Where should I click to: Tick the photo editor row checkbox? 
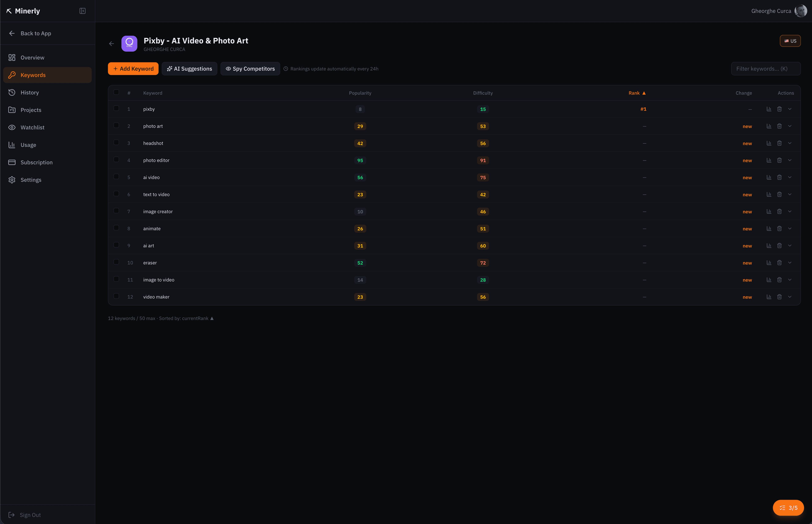[x=116, y=160]
